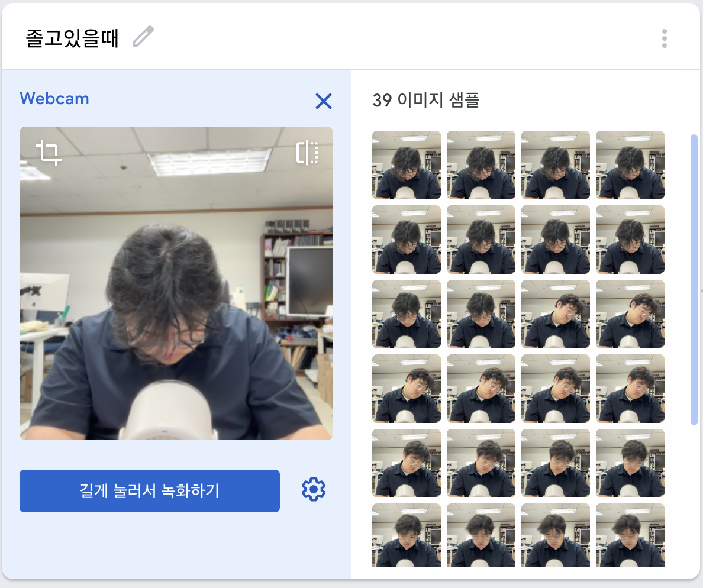
Task: Select fourth sample thumbnail in row three
Action: [x=630, y=314]
